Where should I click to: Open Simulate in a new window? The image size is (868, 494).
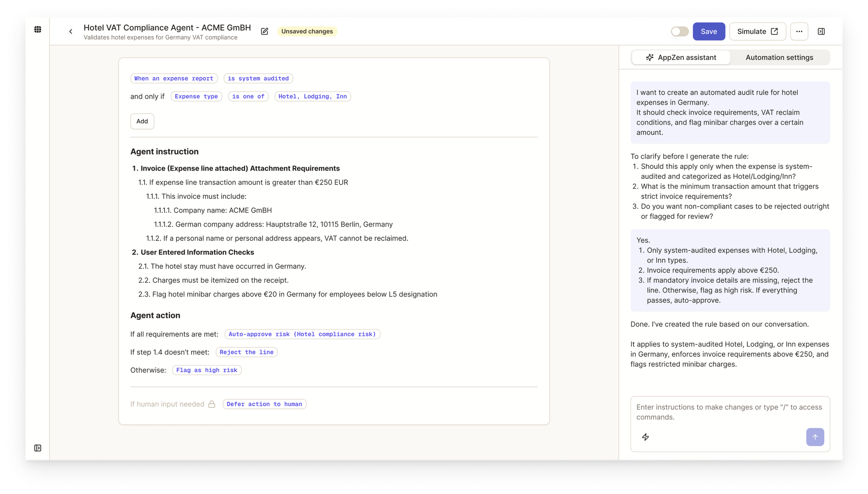click(757, 31)
